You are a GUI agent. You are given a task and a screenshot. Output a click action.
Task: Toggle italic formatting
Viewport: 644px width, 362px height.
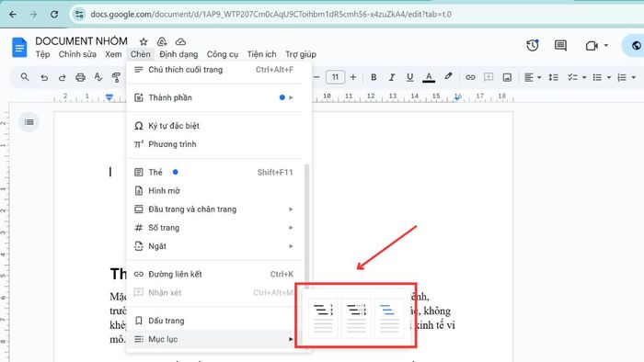(391, 77)
